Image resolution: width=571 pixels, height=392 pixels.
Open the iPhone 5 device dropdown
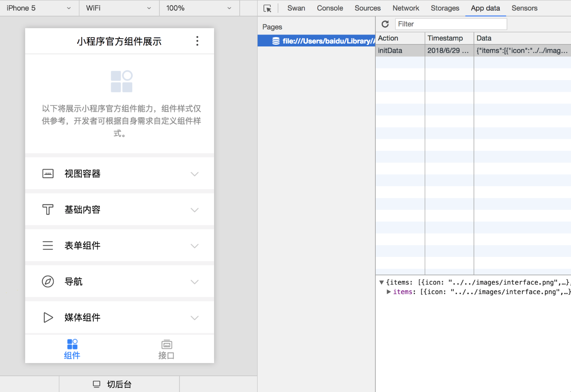[39, 8]
